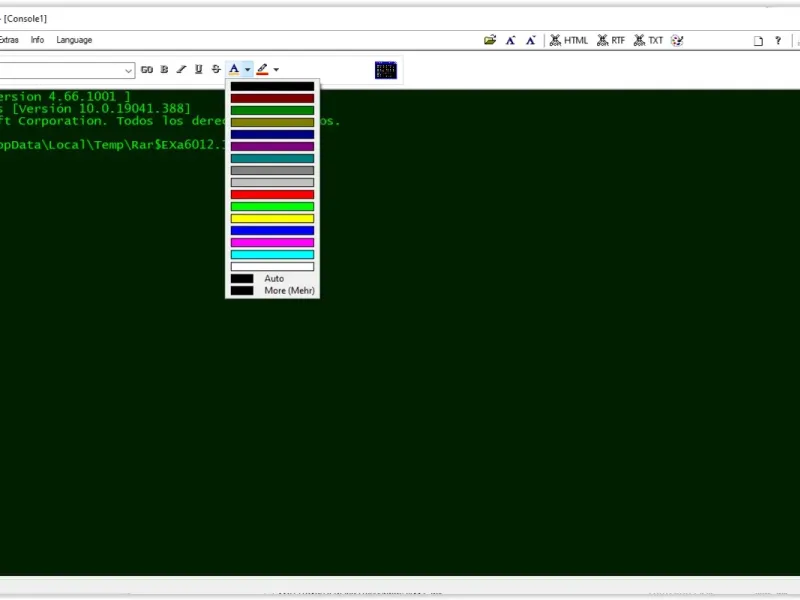Screen dimensions: 800x600
Task: Choose More (Mehr) colors option
Action: [272, 291]
